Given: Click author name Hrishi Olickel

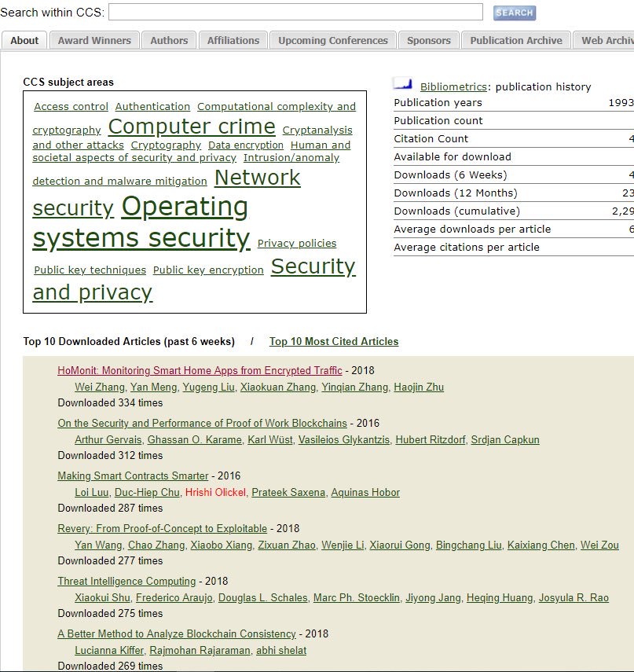Looking at the screenshot, I should 215,493.
